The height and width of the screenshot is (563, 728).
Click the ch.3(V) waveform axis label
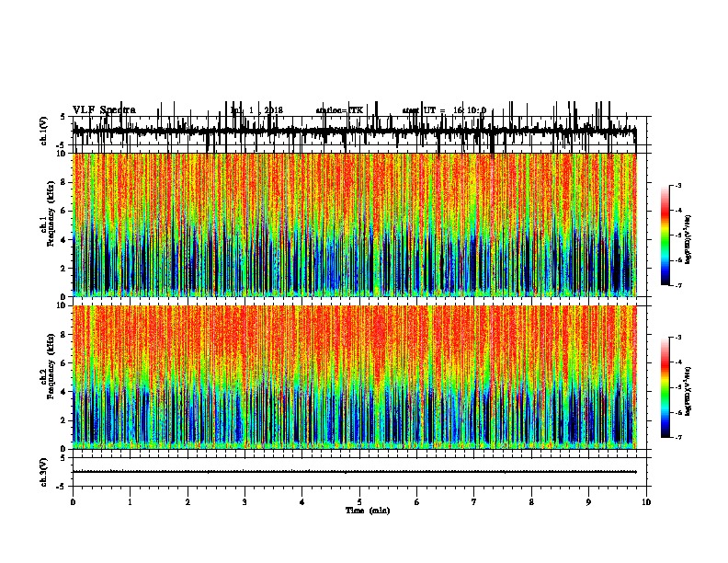click(x=44, y=472)
